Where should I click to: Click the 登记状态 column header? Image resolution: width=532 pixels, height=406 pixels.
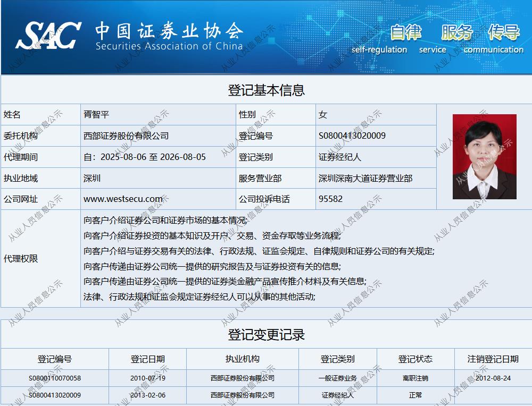click(x=415, y=359)
